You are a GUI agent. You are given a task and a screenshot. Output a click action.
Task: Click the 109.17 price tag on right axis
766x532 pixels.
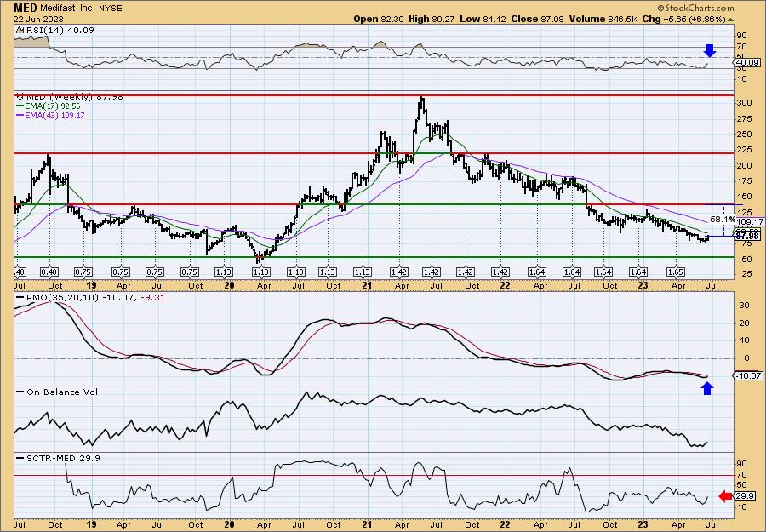coord(748,222)
